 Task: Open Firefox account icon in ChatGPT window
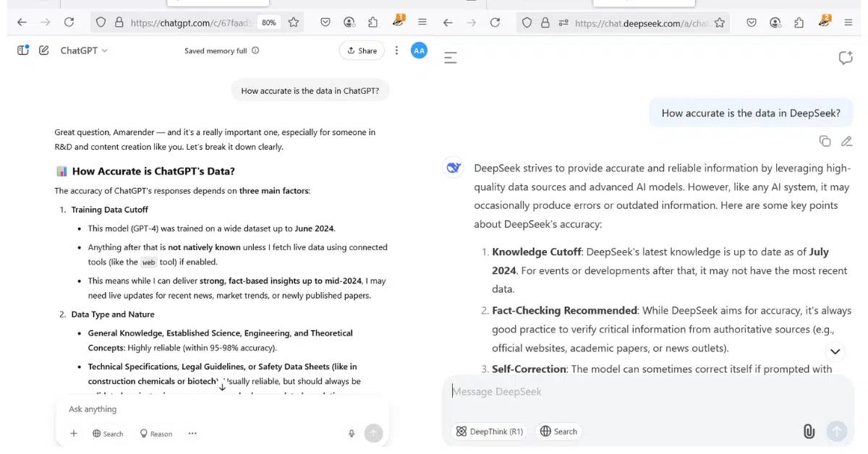click(x=349, y=22)
